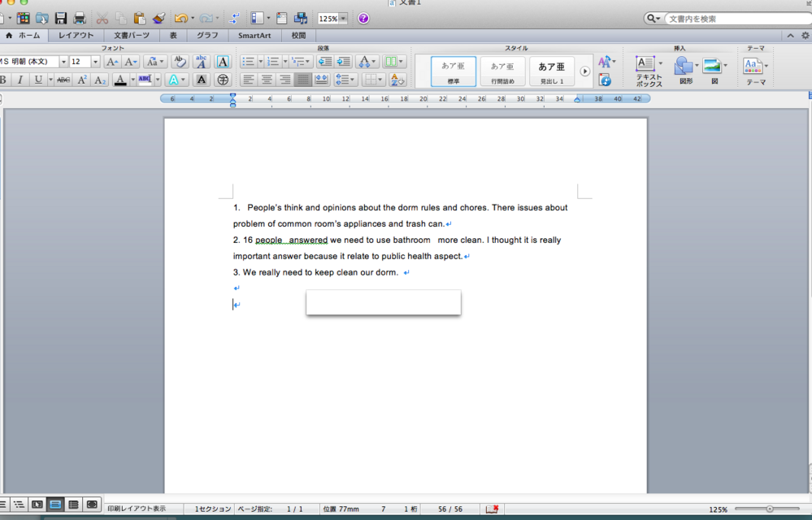Toggle strikethrough formatting
Screen dimensions: 812x520
tap(63, 80)
